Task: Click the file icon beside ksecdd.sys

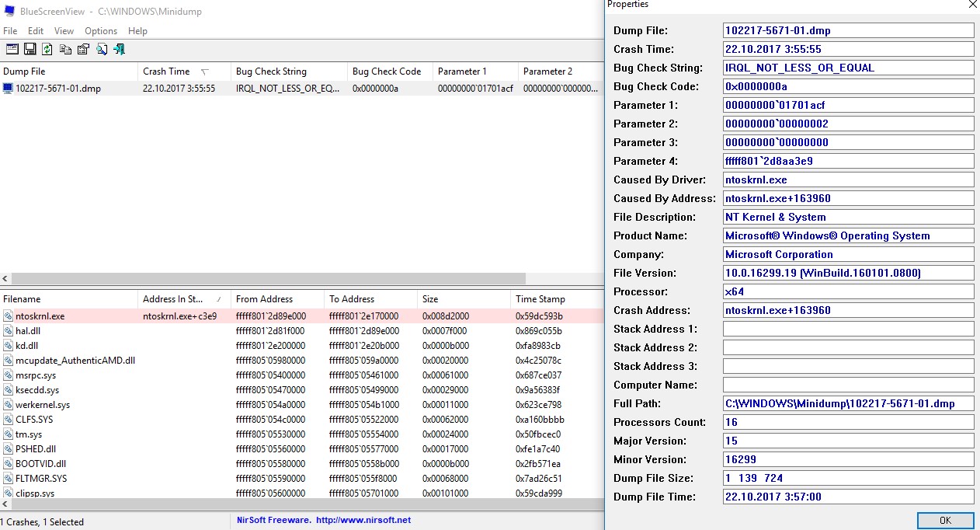Action: pos(8,390)
